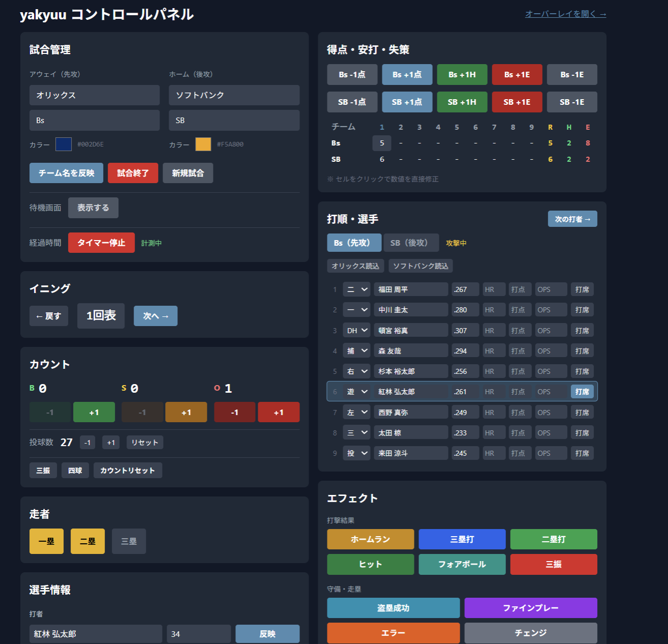Edit the Bs first-inning score cell
This screenshot has height=644, width=668.
pos(382,143)
